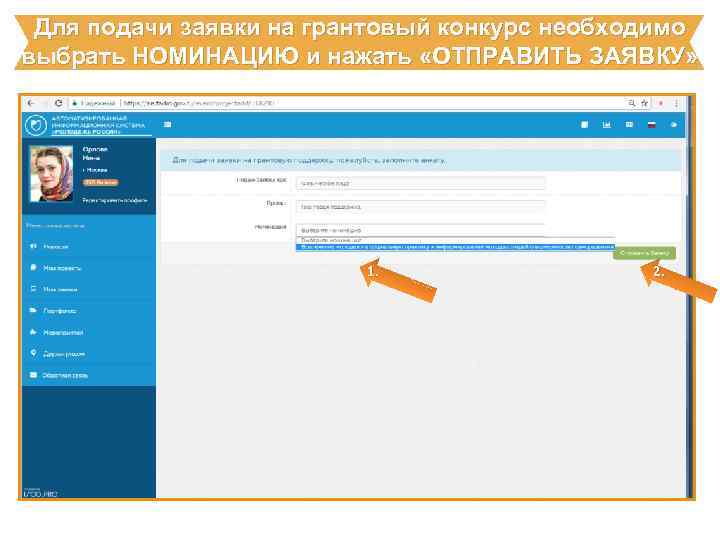Click the rightmost icon in the blue top bar
The width and height of the screenshot is (720, 540).
pyautogui.click(x=674, y=124)
